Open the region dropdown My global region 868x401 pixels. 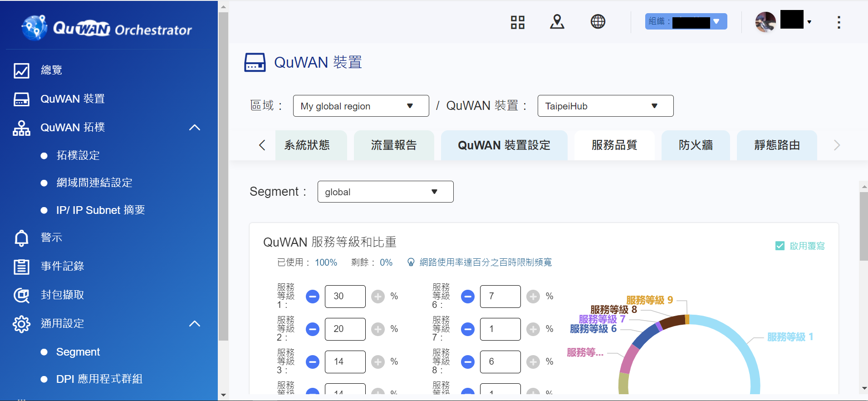click(361, 106)
